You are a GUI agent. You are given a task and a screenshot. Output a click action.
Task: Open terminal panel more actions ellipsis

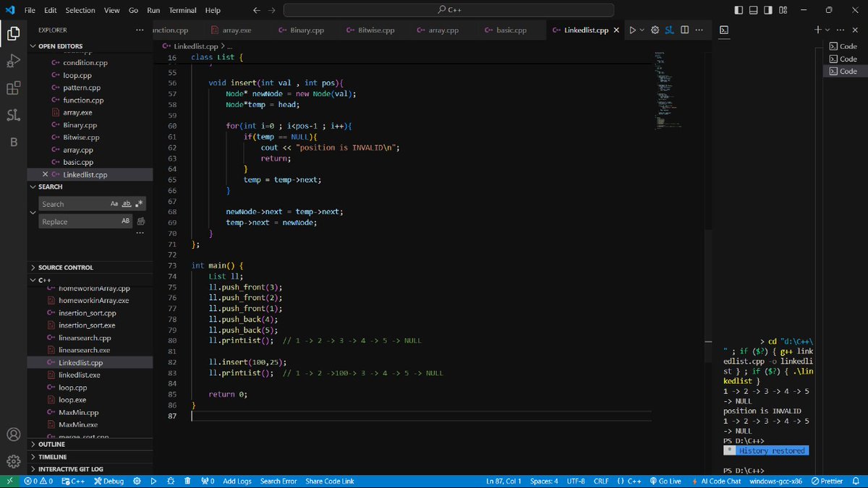841,30
